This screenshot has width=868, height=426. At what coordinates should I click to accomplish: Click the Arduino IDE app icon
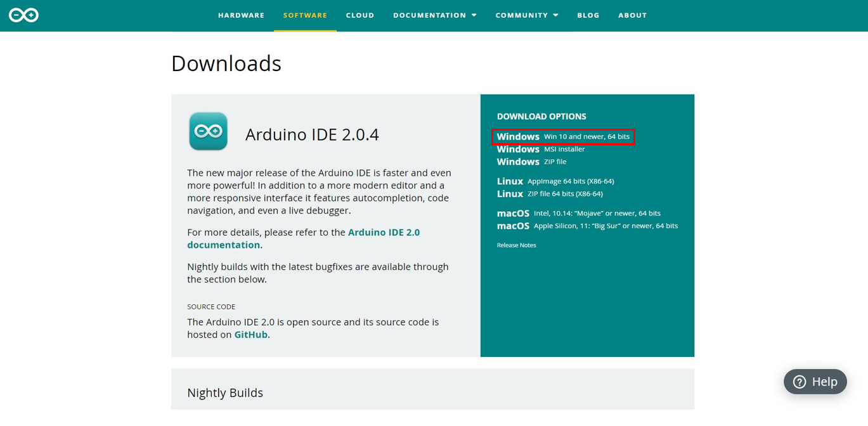click(208, 131)
